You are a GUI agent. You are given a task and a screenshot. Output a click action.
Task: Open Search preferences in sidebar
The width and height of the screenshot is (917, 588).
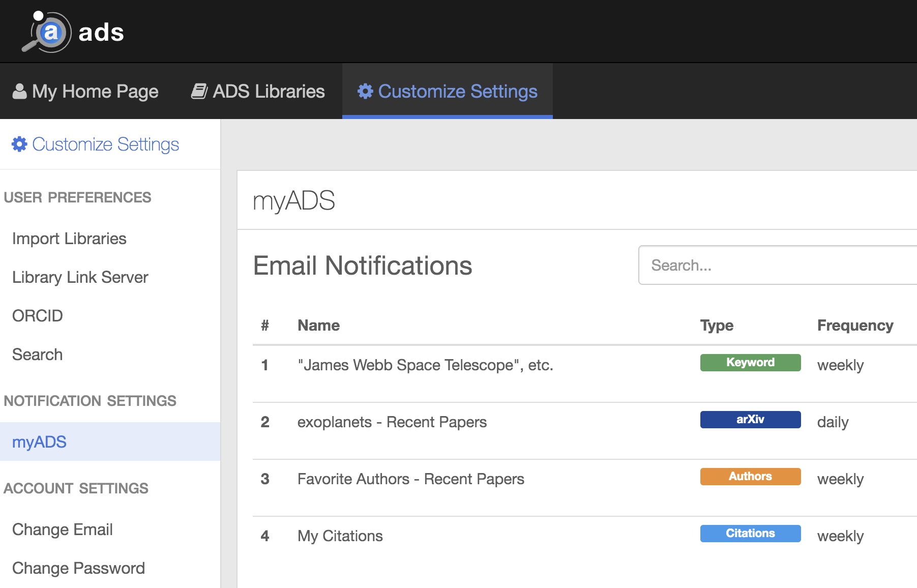click(x=38, y=355)
